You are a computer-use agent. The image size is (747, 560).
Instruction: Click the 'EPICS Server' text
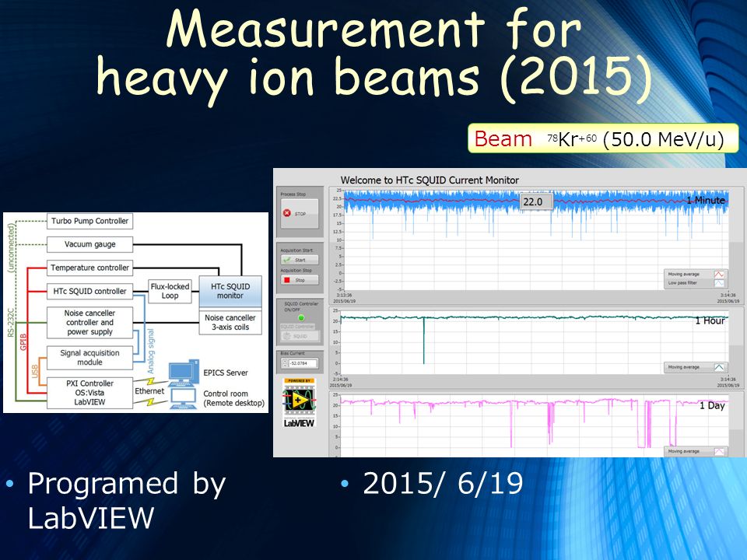226,373
